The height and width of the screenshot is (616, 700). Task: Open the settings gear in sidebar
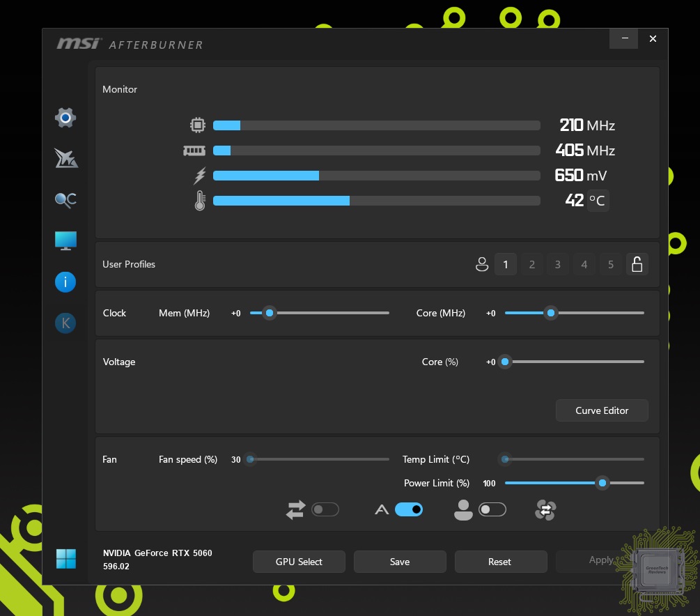65,118
